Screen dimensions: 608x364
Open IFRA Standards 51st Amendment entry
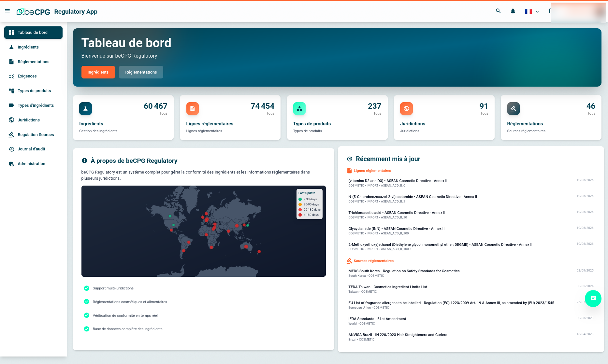(471, 321)
